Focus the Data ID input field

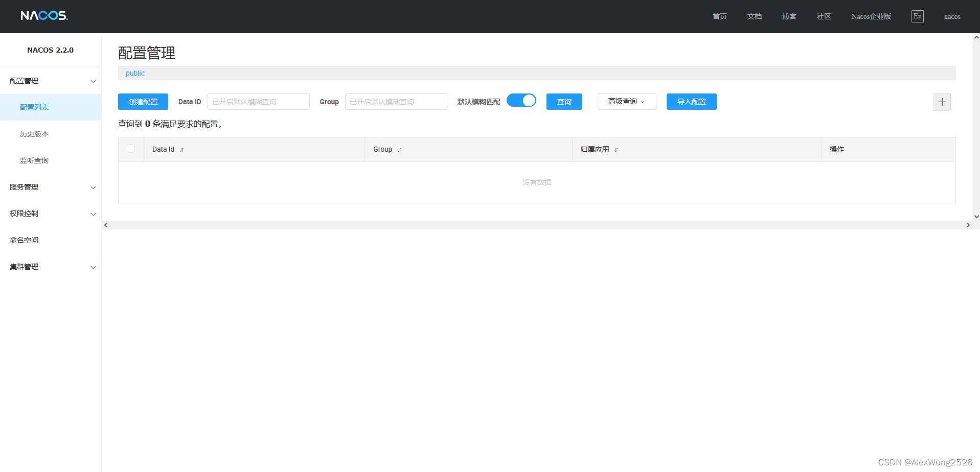[259, 102]
